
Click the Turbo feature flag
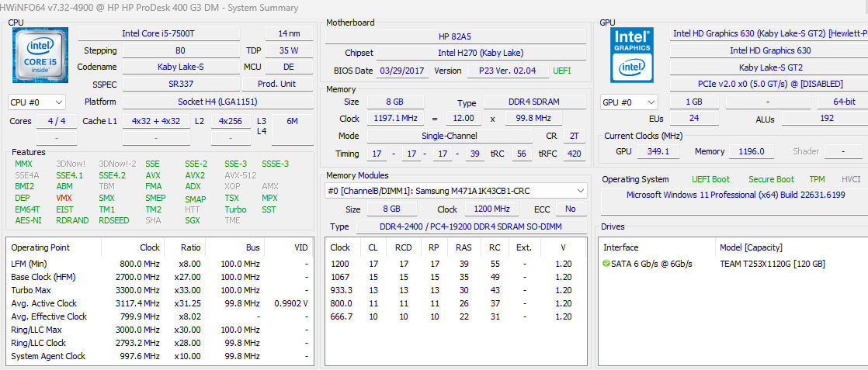coord(236,209)
